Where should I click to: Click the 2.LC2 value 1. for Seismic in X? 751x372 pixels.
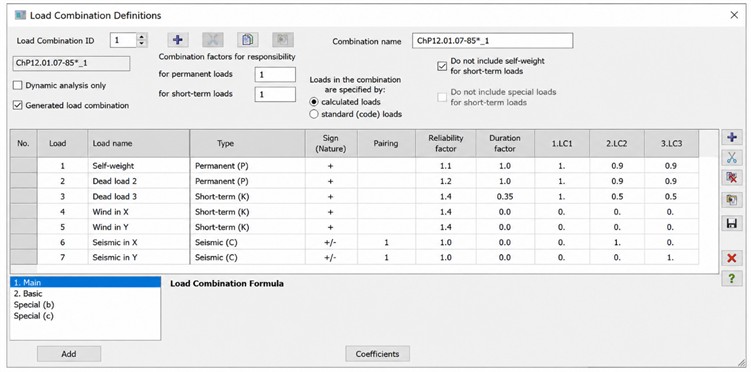click(617, 242)
